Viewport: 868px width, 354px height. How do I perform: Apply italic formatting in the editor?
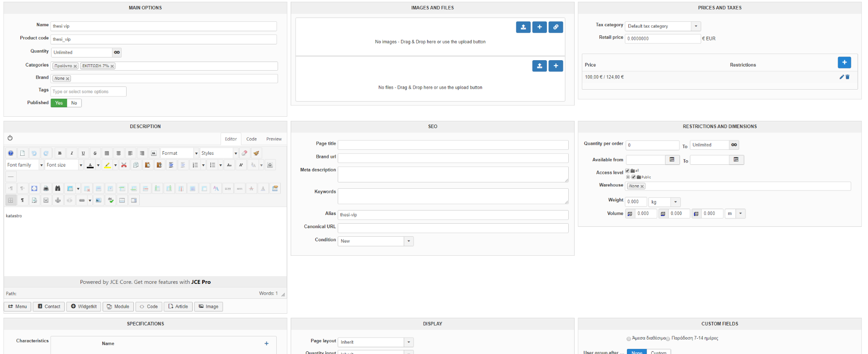[x=71, y=153]
